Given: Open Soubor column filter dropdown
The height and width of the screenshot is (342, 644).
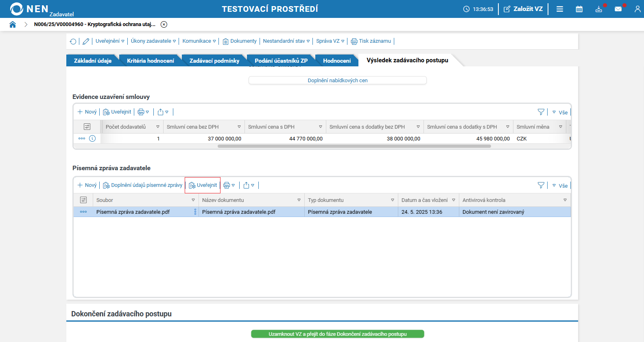Looking at the screenshot, I should (x=193, y=200).
